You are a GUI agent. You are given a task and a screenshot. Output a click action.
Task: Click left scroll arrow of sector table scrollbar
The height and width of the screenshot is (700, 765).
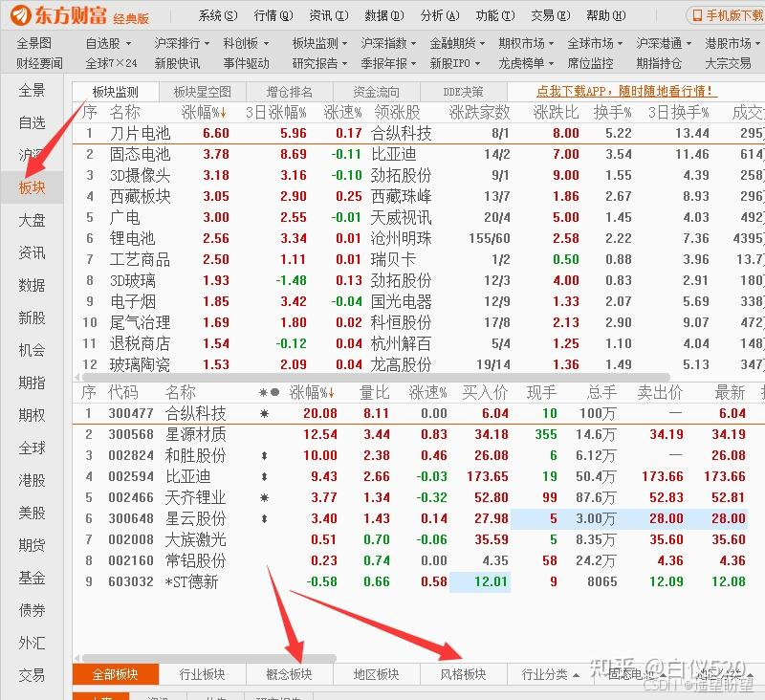point(77,377)
